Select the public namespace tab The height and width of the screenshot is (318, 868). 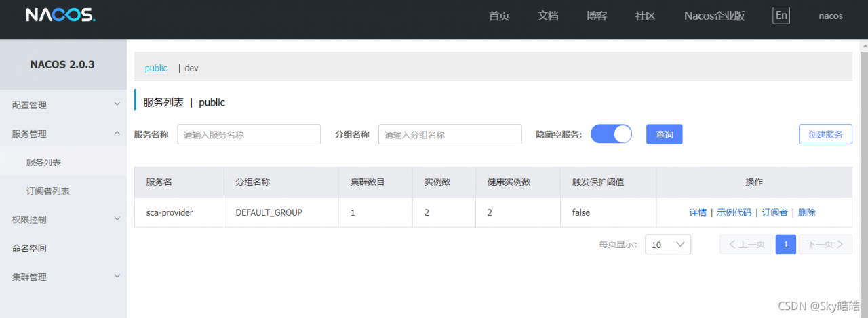156,68
